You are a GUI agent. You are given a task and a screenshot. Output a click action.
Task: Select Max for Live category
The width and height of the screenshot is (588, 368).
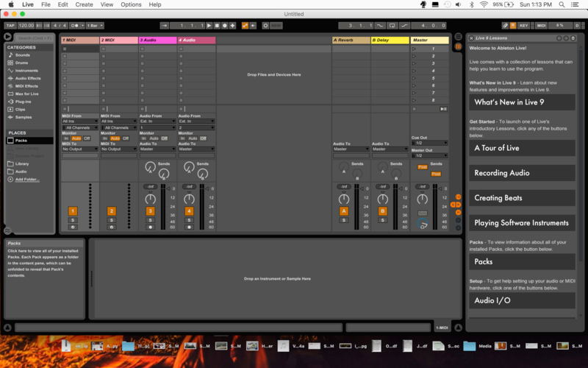point(26,94)
